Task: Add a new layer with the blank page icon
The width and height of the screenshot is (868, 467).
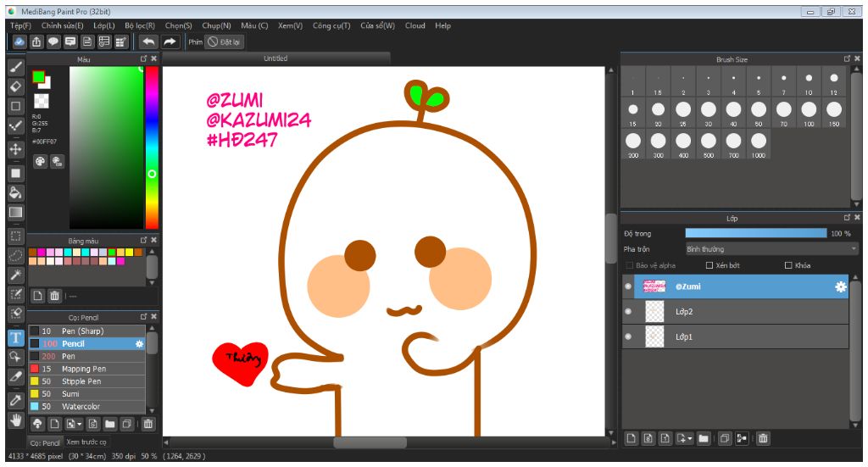Action: point(631,439)
